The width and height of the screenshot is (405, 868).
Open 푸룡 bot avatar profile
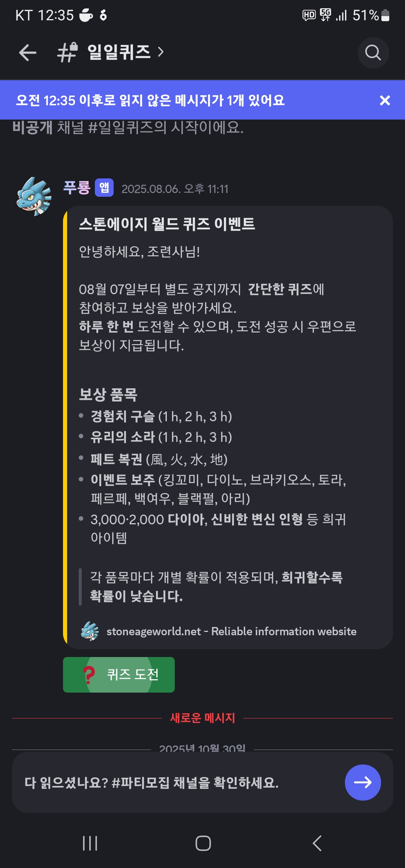pos(34,196)
